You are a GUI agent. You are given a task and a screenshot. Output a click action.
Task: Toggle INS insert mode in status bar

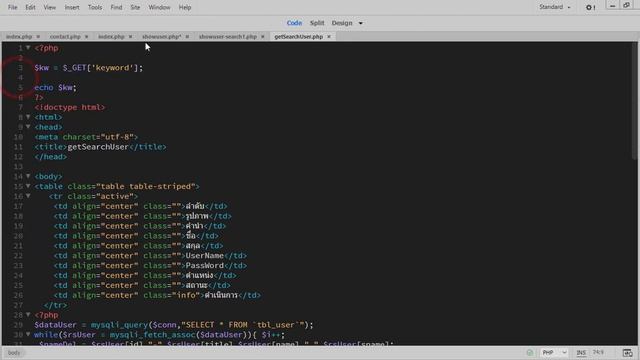pyautogui.click(x=581, y=353)
